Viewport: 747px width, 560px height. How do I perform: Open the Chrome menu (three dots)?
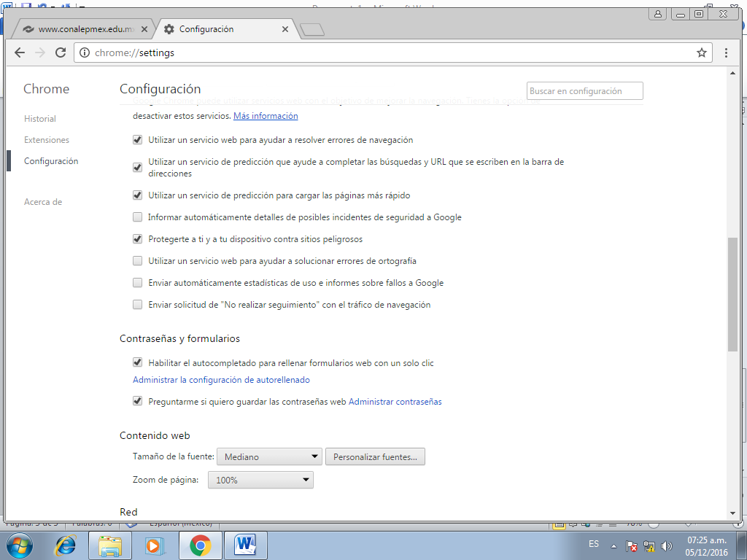(x=726, y=52)
